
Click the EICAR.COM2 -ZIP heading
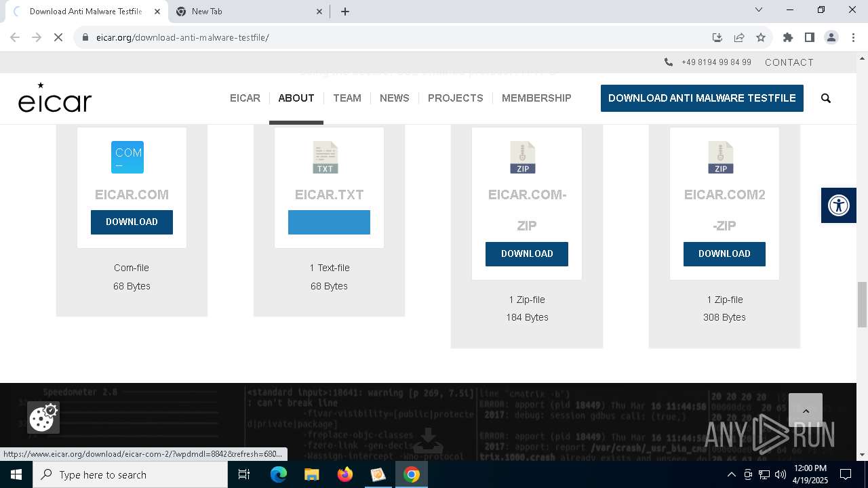(x=724, y=210)
